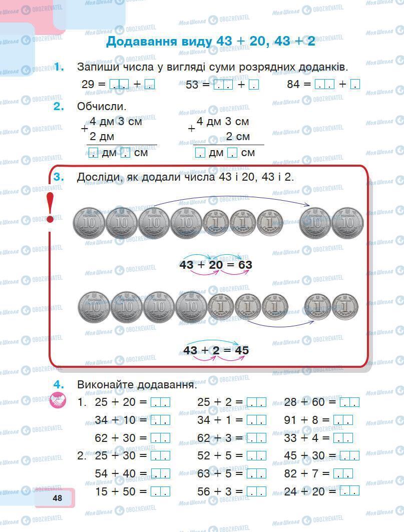404x532 pixels.
Task: Click the answer box for 56 + 3
Action: [x=256, y=491]
